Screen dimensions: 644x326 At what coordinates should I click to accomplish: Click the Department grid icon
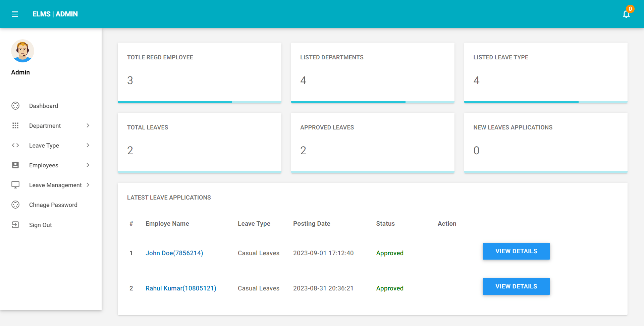[15, 125]
